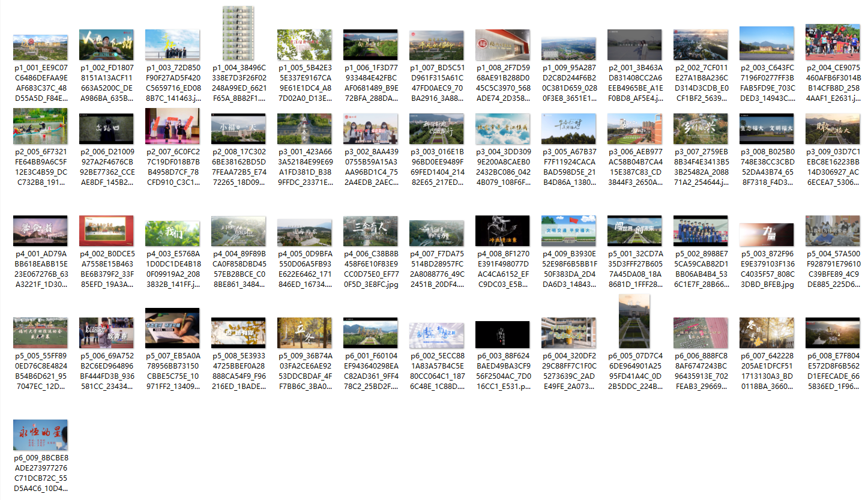Click file name starting "p6_001_F60104"
The image size is (868, 500).
pos(370,372)
